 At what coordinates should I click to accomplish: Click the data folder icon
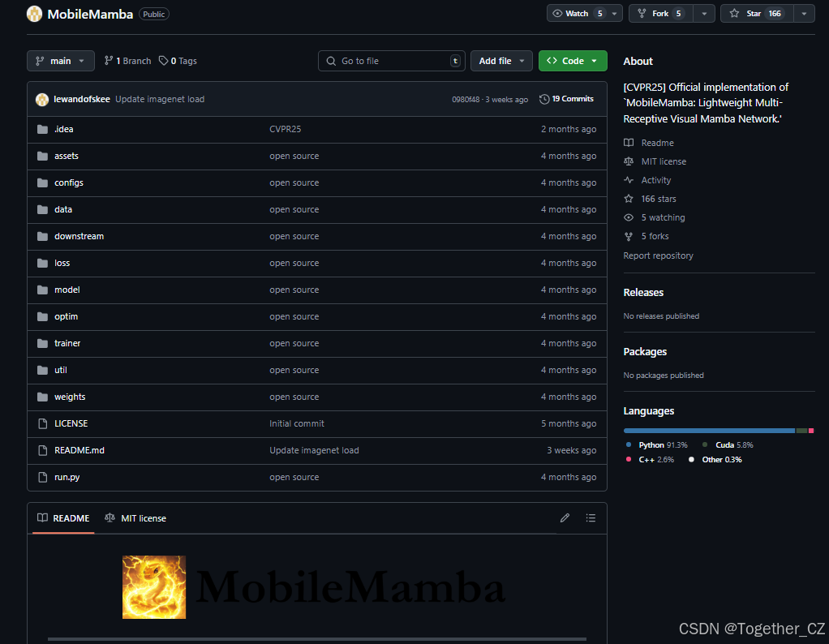43,210
